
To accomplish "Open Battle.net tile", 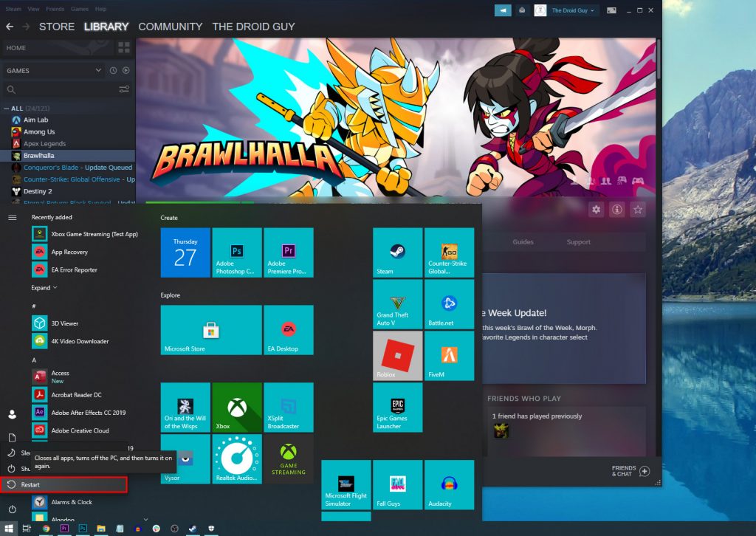I will [450, 304].
